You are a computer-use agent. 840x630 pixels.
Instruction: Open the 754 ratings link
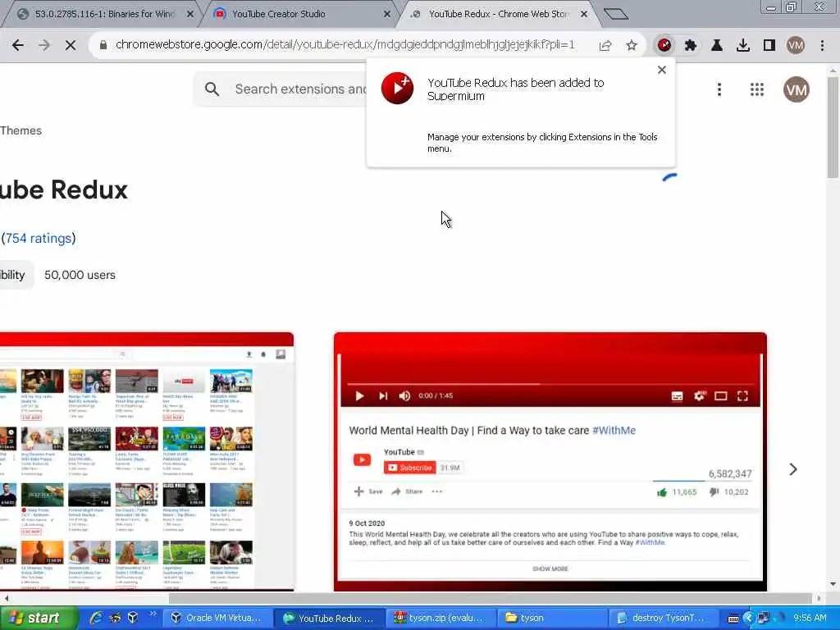tap(38, 239)
